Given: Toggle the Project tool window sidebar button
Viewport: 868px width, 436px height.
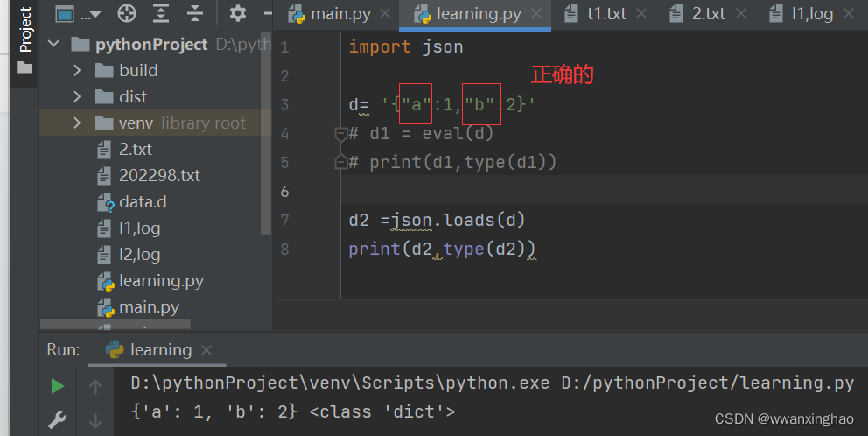Looking at the screenshot, I should [x=24, y=40].
